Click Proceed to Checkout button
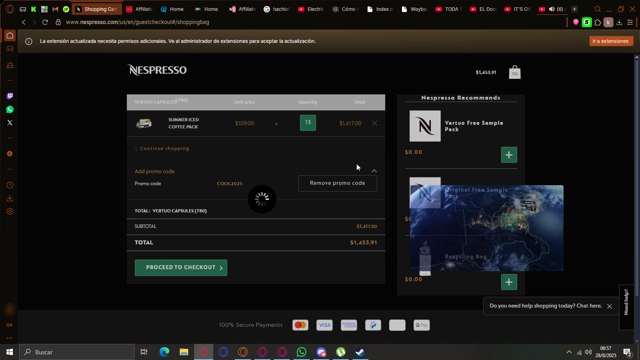Viewport: 640px width, 360px height. tap(181, 268)
